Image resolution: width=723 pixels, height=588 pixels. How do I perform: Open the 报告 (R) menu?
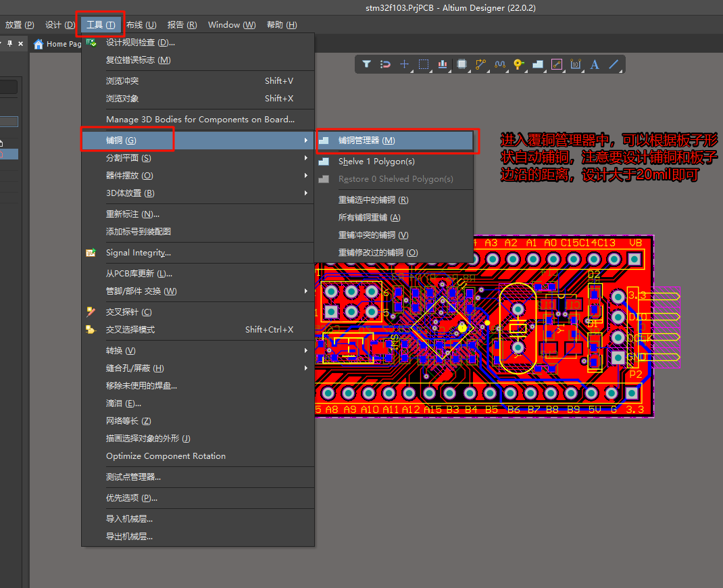click(182, 24)
